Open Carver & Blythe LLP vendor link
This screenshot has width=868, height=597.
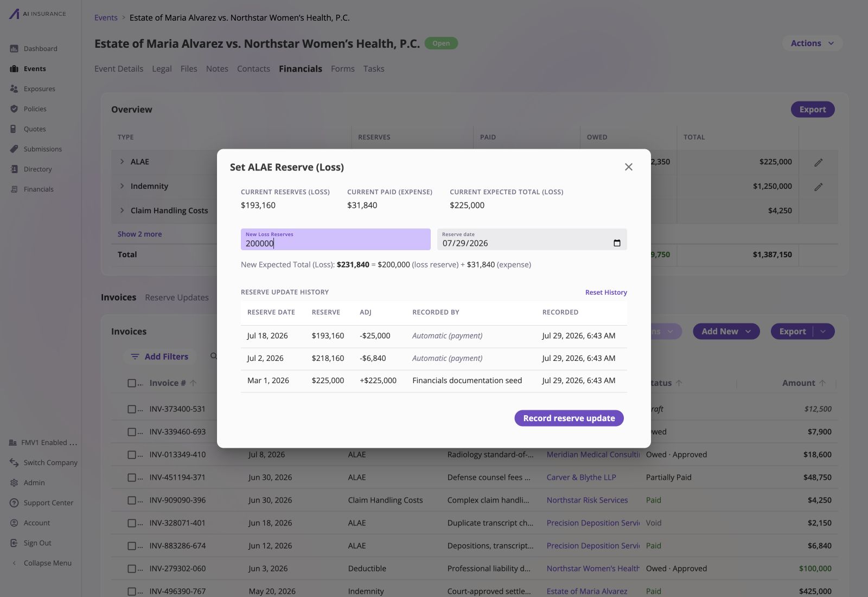point(582,478)
